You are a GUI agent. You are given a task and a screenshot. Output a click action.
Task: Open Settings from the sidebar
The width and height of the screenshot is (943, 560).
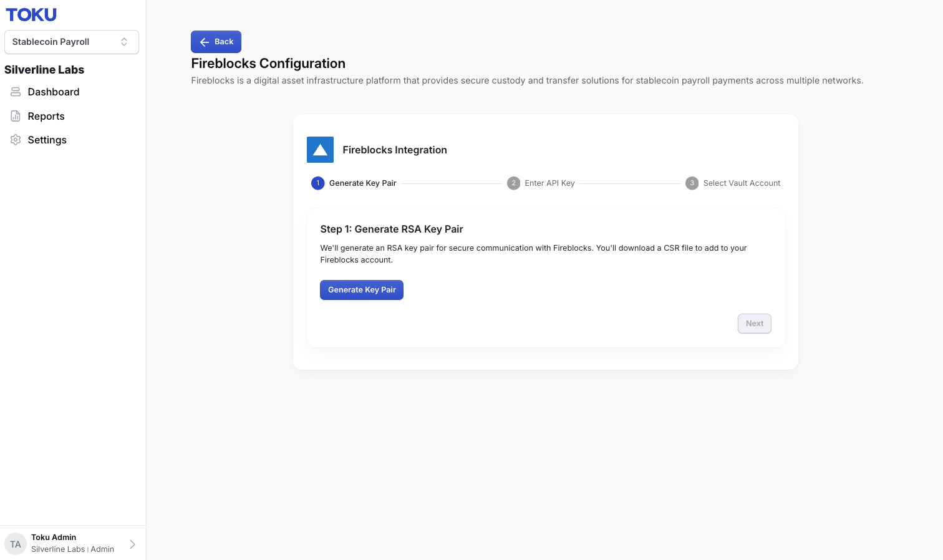point(47,140)
